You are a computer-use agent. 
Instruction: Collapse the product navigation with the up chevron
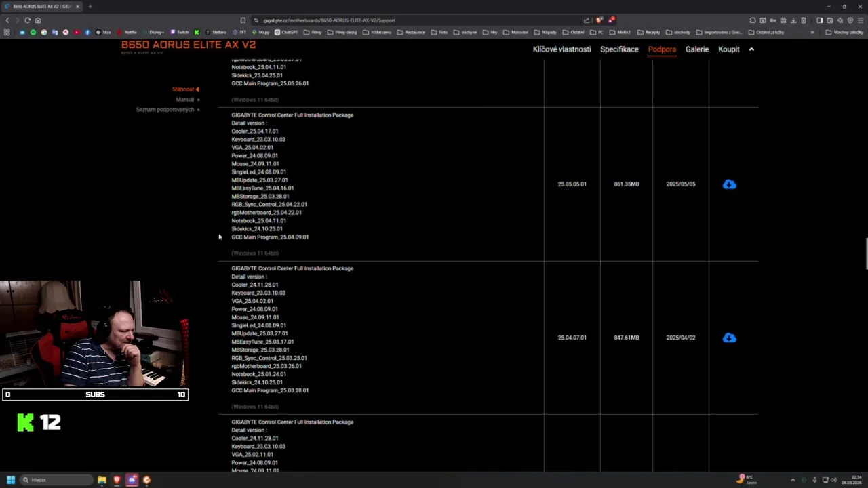(751, 49)
